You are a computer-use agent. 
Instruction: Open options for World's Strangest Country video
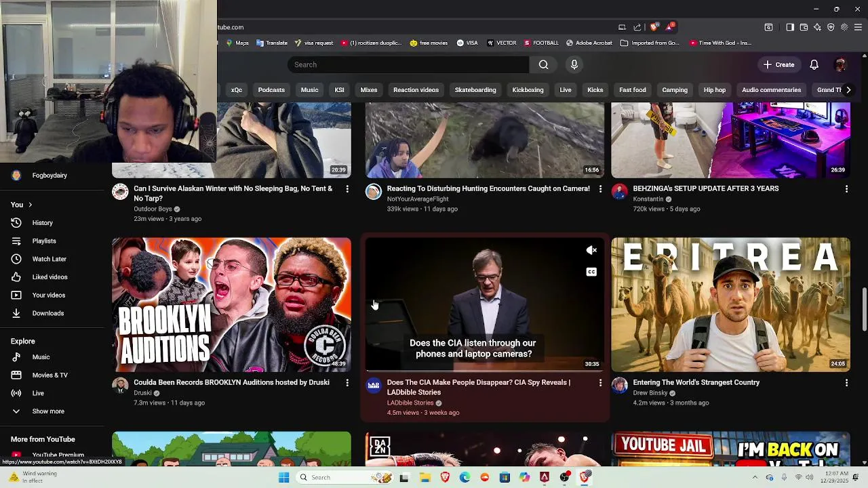coord(846,383)
